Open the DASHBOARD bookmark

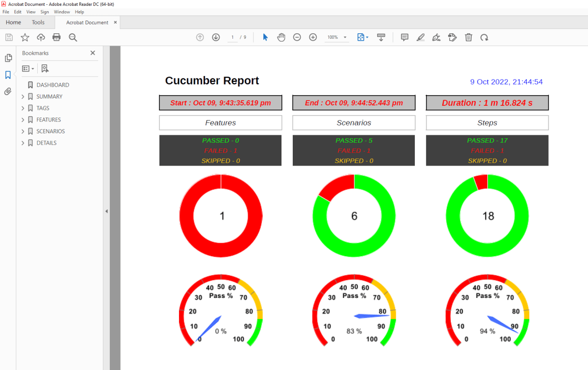52,85
